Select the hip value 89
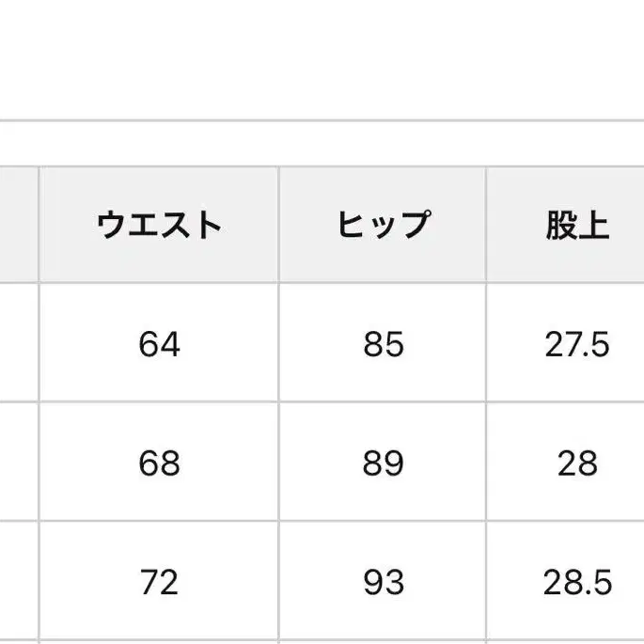The width and height of the screenshot is (644, 644). tap(383, 463)
